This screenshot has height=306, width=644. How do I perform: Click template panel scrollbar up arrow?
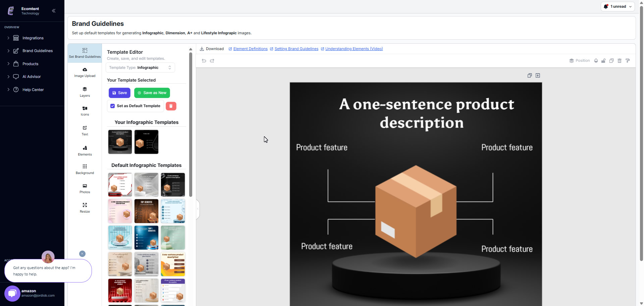click(191, 49)
